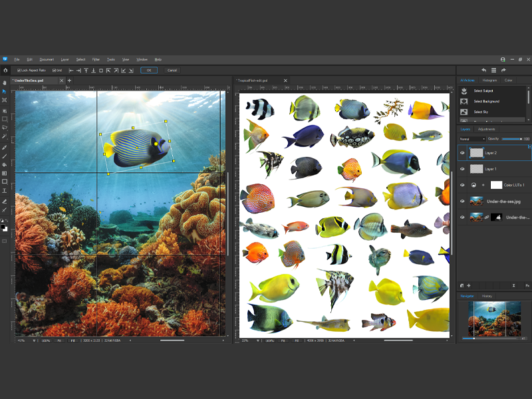This screenshot has height=399, width=532.
Task: Click OK to apply the transform
Action: (x=148, y=70)
